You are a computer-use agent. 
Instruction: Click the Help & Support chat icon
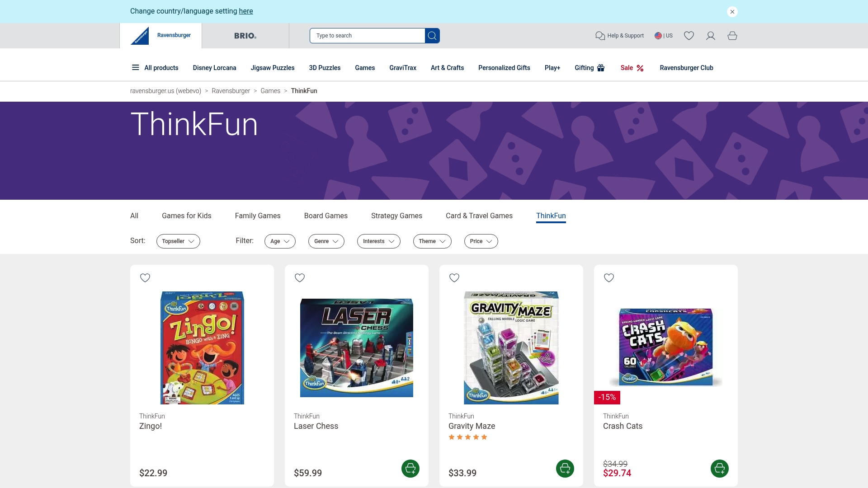(599, 36)
